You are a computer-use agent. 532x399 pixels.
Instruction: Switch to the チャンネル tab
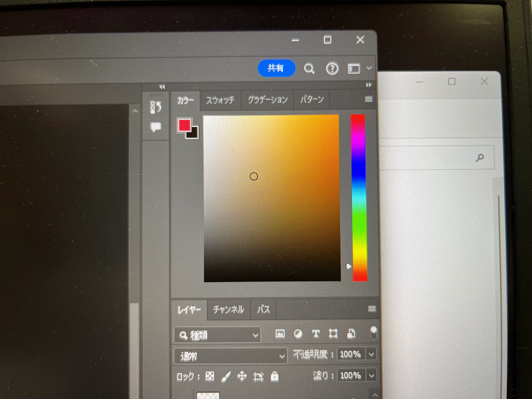[229, 310]
